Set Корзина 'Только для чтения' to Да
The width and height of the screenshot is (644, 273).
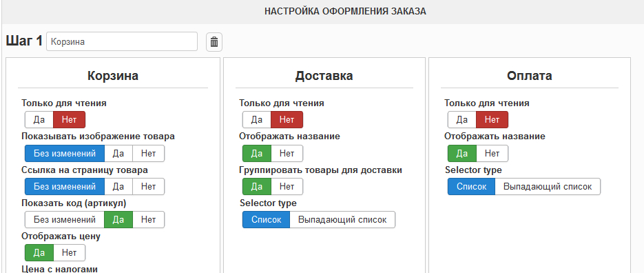pos(39,120)
